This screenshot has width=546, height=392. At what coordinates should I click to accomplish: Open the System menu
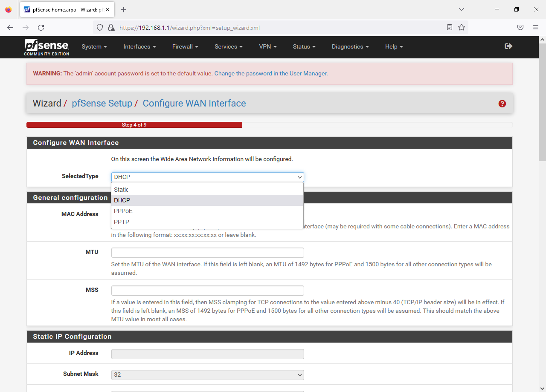coord(94,46)
